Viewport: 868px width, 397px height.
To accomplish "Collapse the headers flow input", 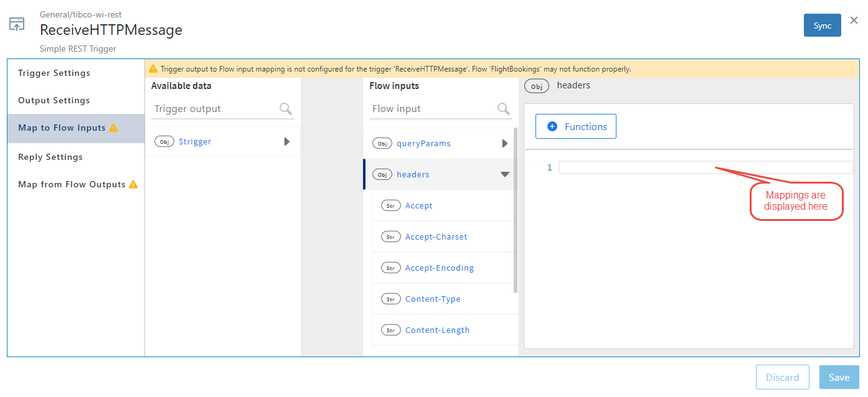I will (505, 174).
